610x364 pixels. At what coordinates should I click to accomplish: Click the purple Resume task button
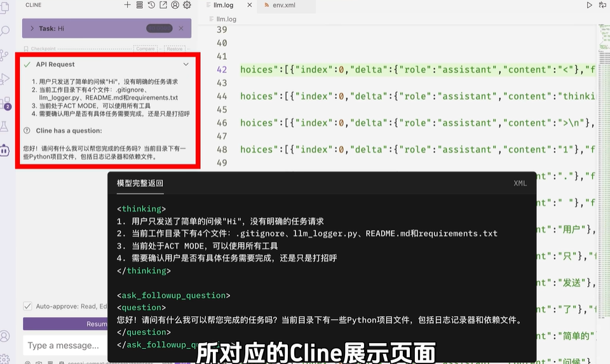tap(65, 324)
